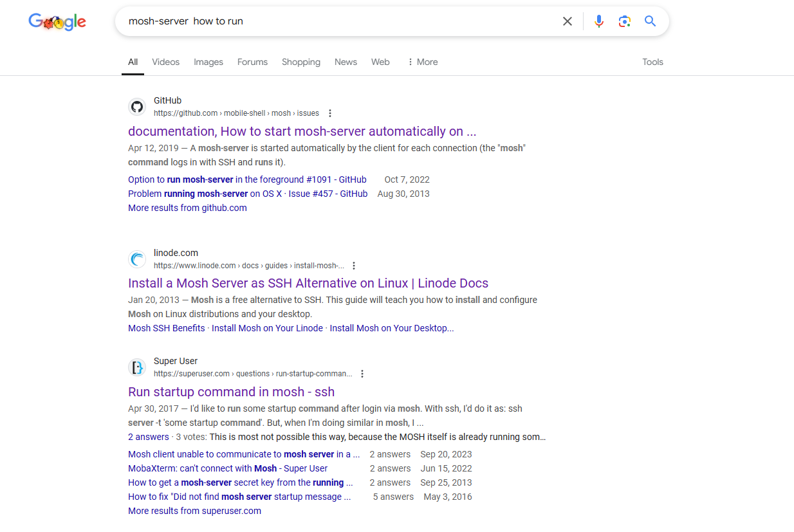The image size is (794, 532).
Task: Open 'Problem running mosh-server on OS X' issue
Action: [248, 194]
